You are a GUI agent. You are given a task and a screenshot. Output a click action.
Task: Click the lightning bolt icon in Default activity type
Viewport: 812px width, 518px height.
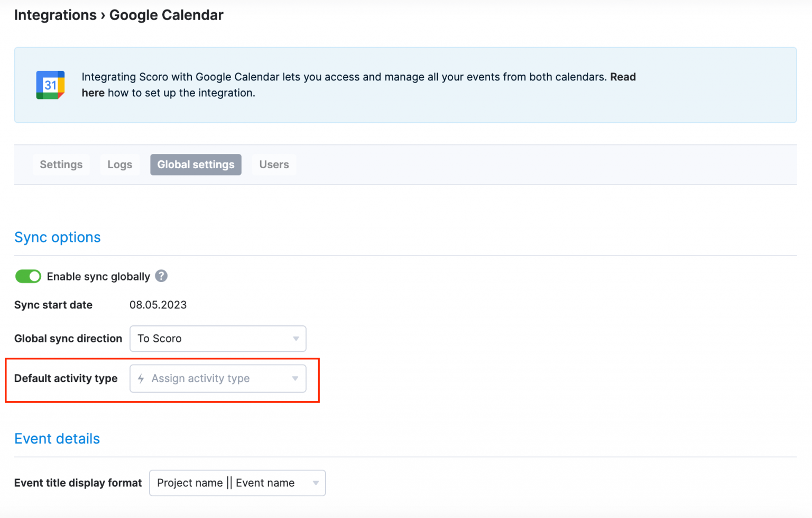141,378
